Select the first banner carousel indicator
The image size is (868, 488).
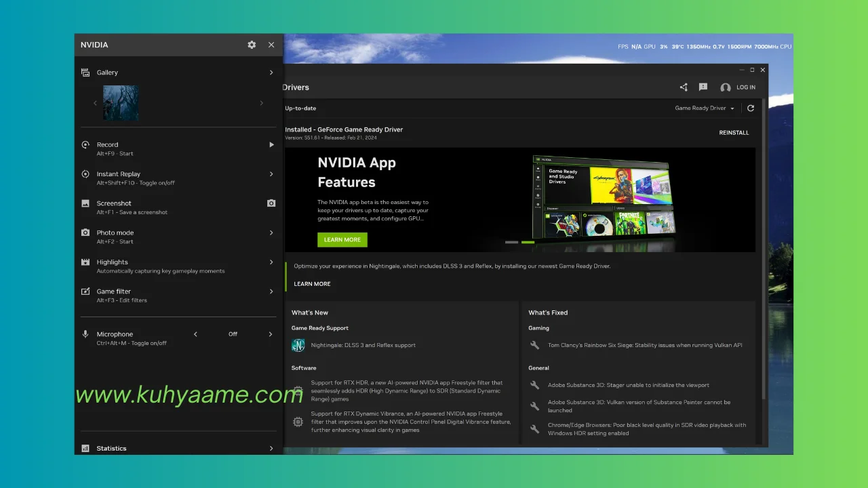tap(512, 242)
